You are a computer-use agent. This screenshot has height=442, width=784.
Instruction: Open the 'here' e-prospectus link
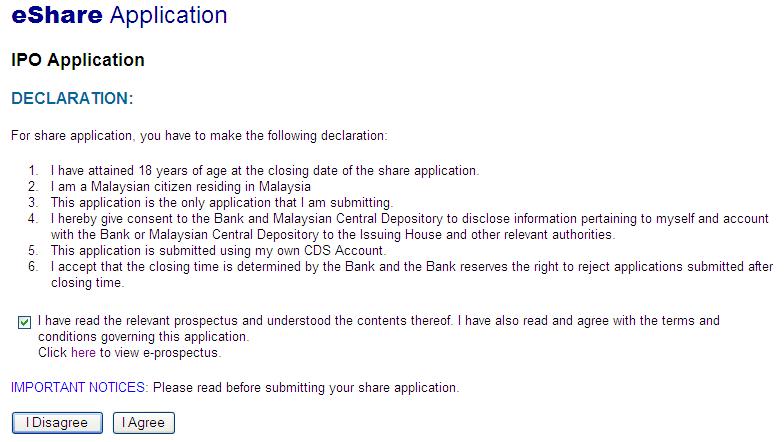[x=83, y=352]
